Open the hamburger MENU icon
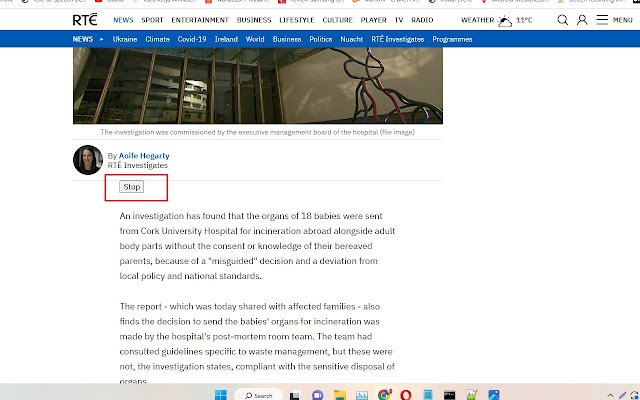Screen dimensions: 640x400 tap(602, 20)
